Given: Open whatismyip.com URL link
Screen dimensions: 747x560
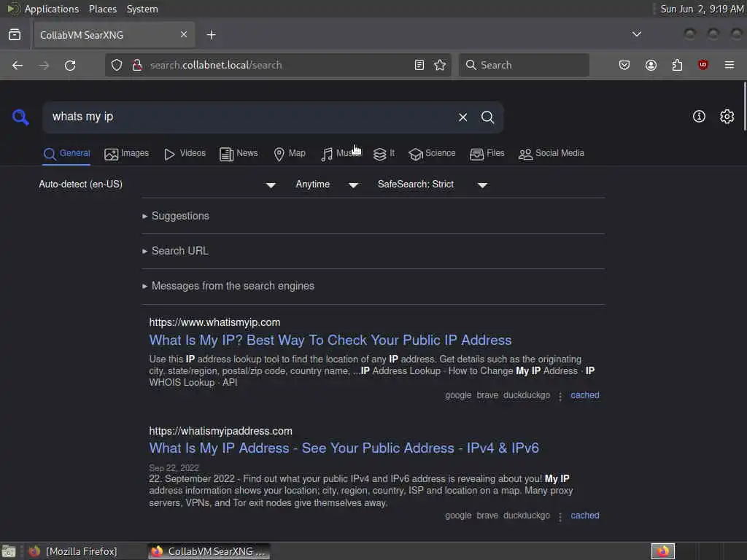Looking at the screenshot, I should tap(214, 322).
